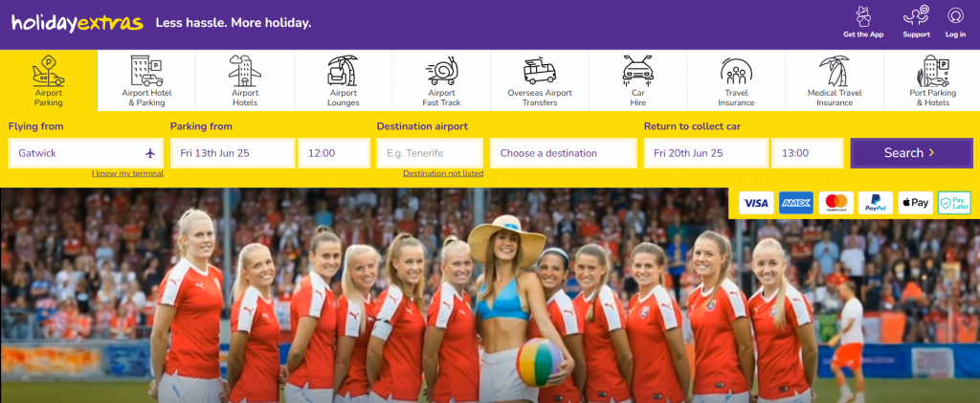
Task: Expand the Choose a destination dropdown
Action: tap(563, 153)
